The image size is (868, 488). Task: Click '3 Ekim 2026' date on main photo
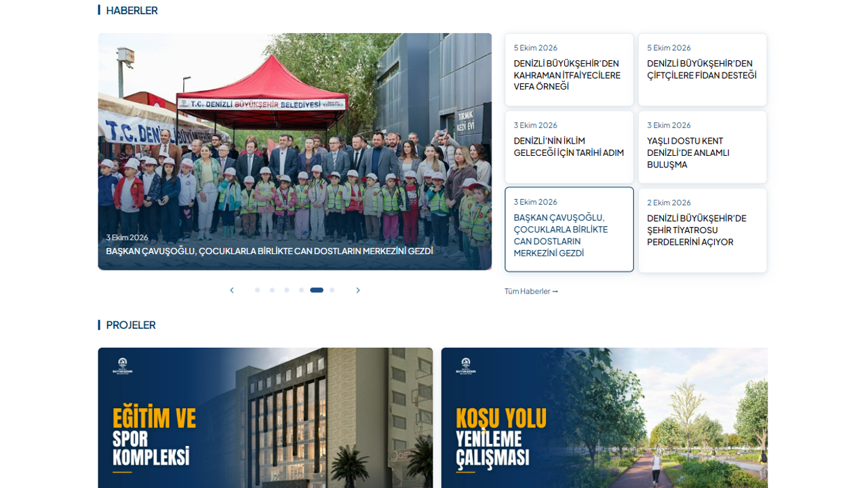coord(127,237)
